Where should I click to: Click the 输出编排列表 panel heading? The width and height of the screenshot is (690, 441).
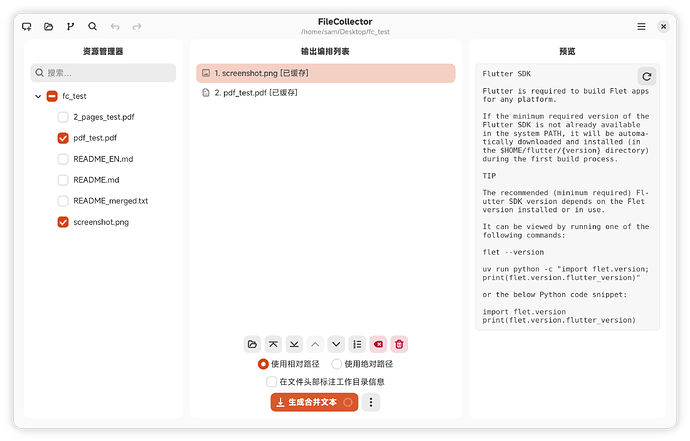(325, 51)
